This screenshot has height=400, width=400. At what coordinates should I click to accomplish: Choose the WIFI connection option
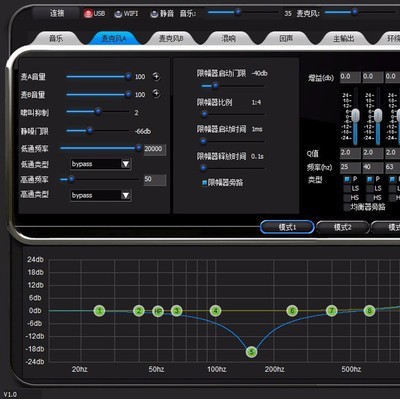pyautogui.click(x=126, y=14)
